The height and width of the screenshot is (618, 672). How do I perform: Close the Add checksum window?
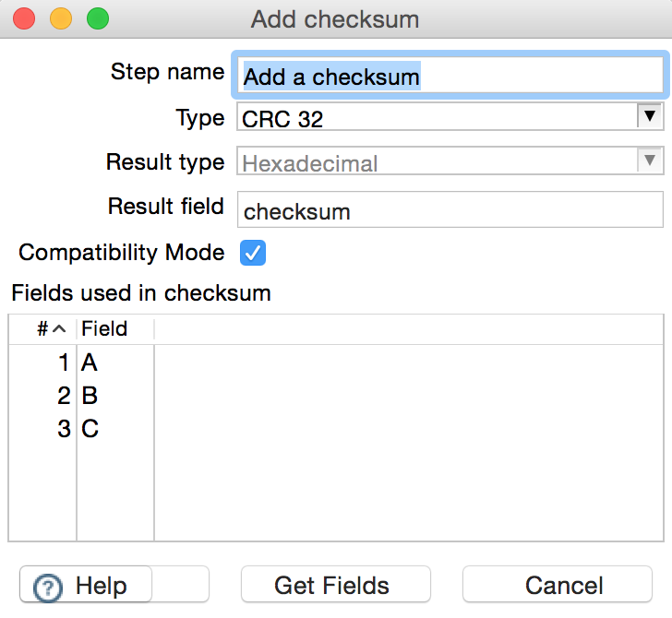[x=24, y=18]
